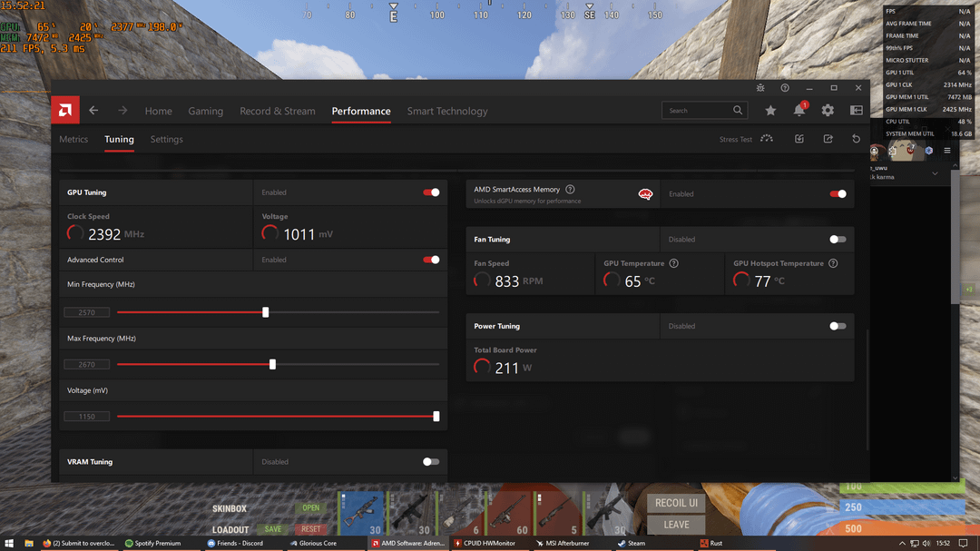Viewport: 980px width, 551px height.
Task: Click the back navigation arrow
Action: tap(93, 110)
